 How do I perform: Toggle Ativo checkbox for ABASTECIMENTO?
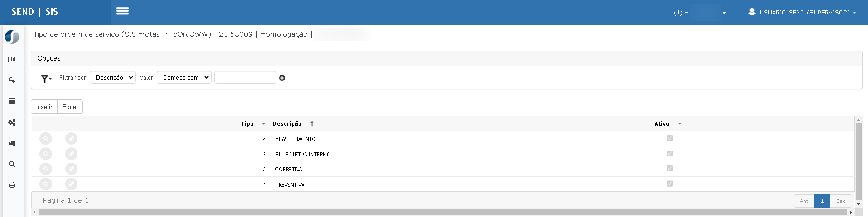[x=670, y=138]
